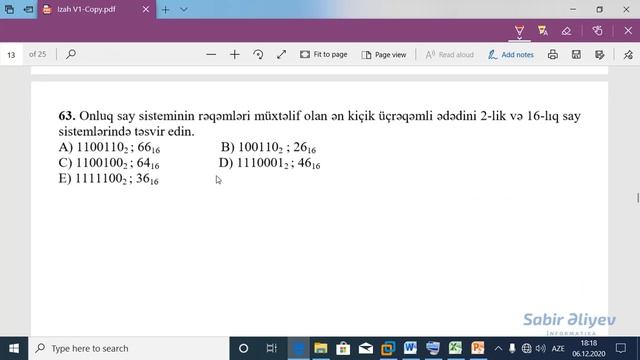Open the Windows Start menu
Viewport: 640px width, 360px height.
14,348
